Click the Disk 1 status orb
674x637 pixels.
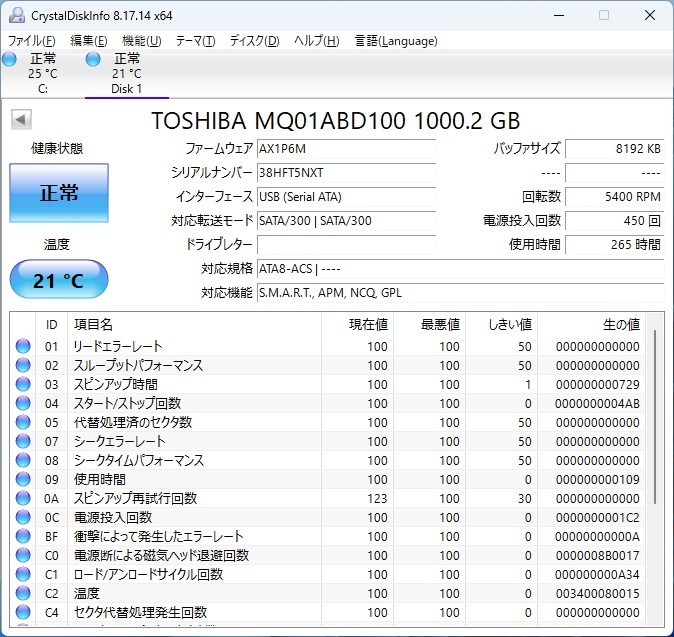pos(94,60)
